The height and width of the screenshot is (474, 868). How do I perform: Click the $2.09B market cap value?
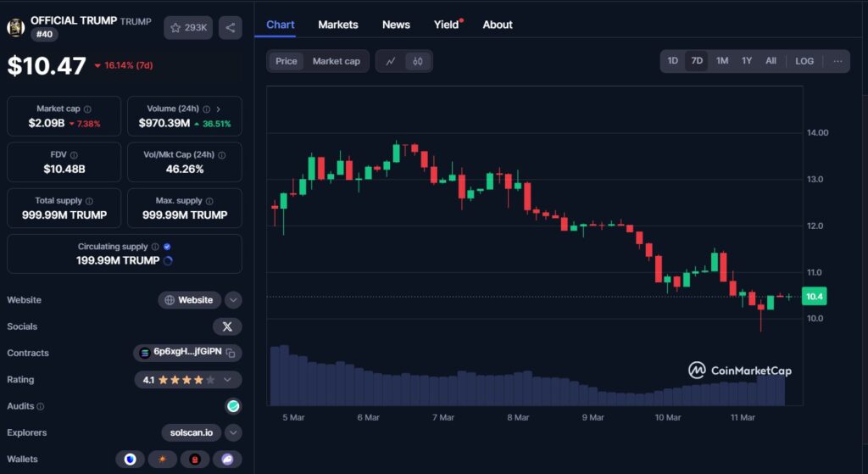47,124
